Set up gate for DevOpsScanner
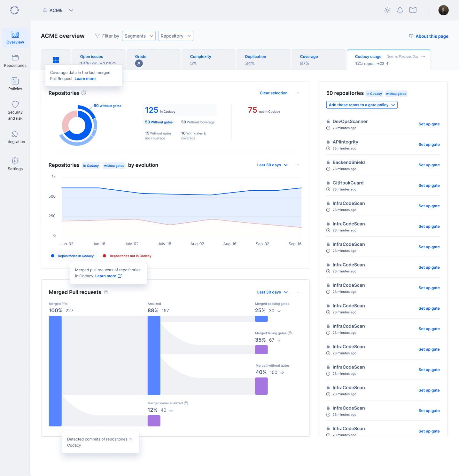Screen dimensions: 459x476 pos(429,124)
